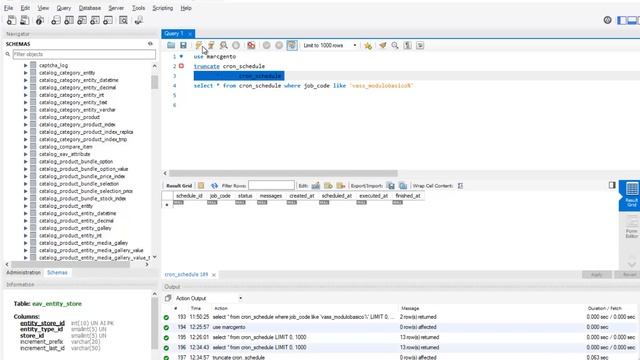640x360 pixels.
Task: Switch to the Administration tab
Action: (x=23, y=272)
